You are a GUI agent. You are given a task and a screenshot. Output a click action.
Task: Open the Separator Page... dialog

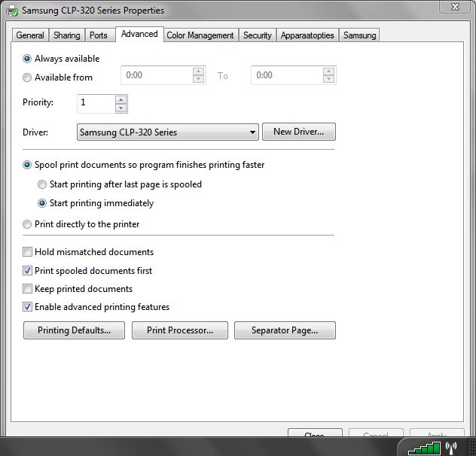tap(285, 330)
